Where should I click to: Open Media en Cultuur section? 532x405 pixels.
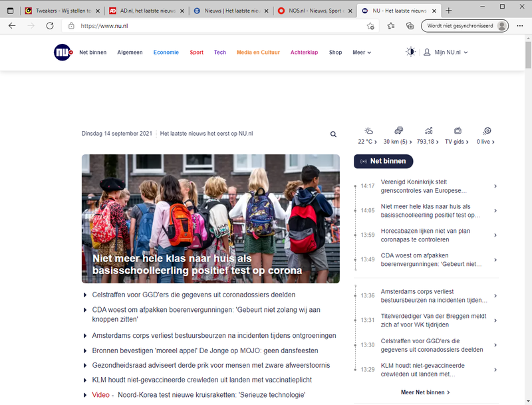tap(258, 53)
